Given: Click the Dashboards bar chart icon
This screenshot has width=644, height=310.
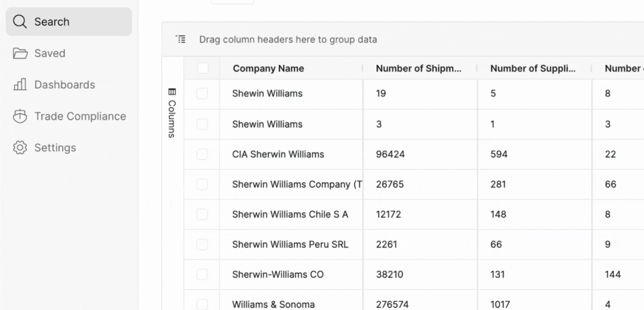Looking at the screenshot, I should click(x=20, y=85).
